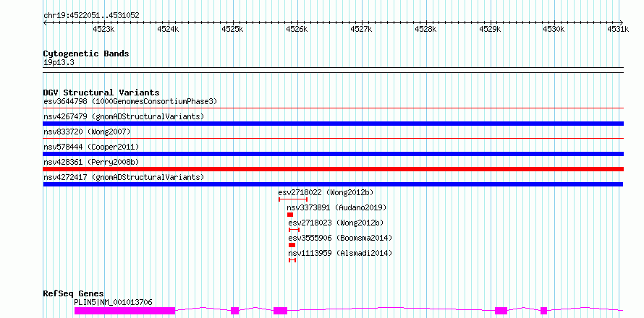Click the 4530k ruler tick label
Image resolution: width=644 pixels, height=318 pixels.
[554, 29]
